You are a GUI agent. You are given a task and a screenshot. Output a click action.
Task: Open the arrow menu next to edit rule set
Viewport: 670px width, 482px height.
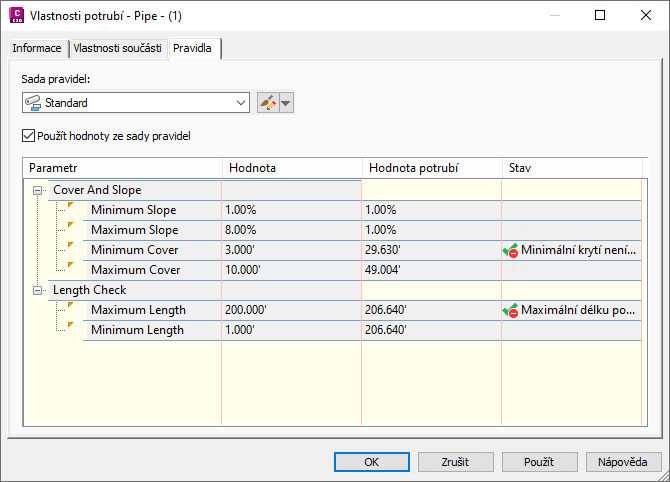click(287, 103)
